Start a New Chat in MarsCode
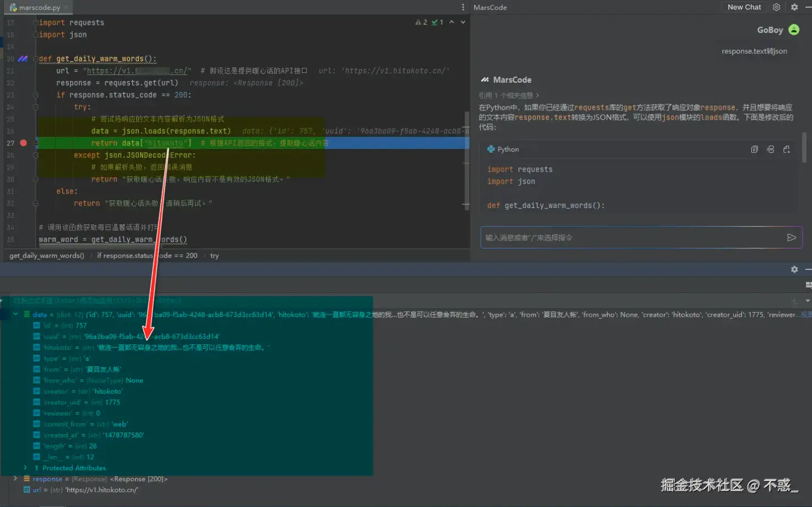Image resolution: width=812 pixels, height=507 pixels. [744, 7]
